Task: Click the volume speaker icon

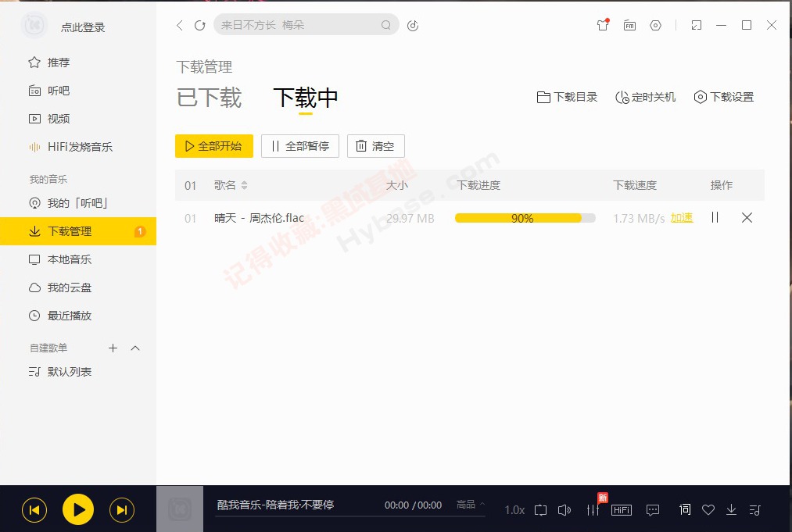Action: 564,510
